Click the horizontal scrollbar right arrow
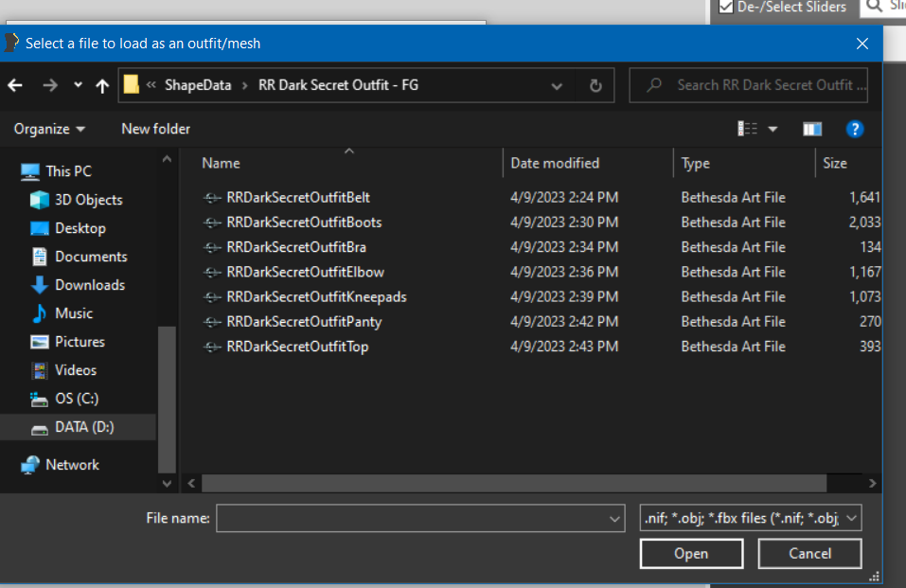This screenshot has width=906, height=588. click(873, 483)
